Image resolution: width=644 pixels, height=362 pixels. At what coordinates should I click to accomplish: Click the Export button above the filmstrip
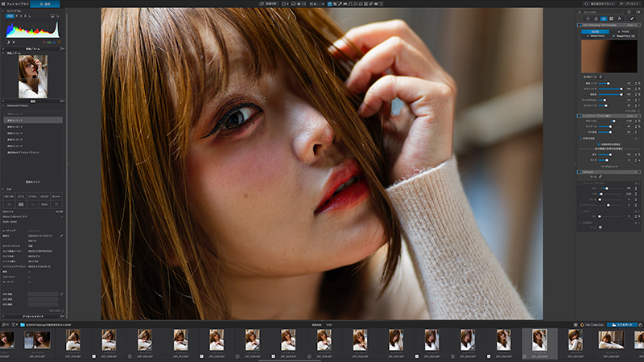(622, 325)
